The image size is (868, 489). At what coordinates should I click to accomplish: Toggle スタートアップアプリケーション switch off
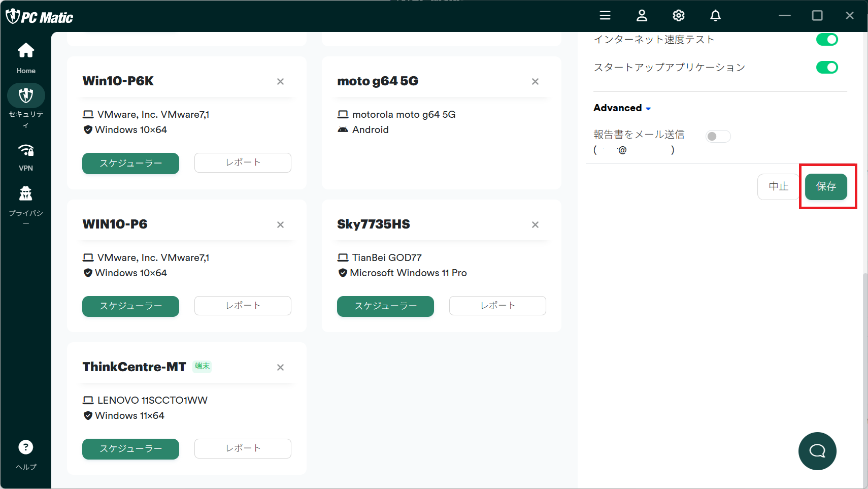(827, 67)
